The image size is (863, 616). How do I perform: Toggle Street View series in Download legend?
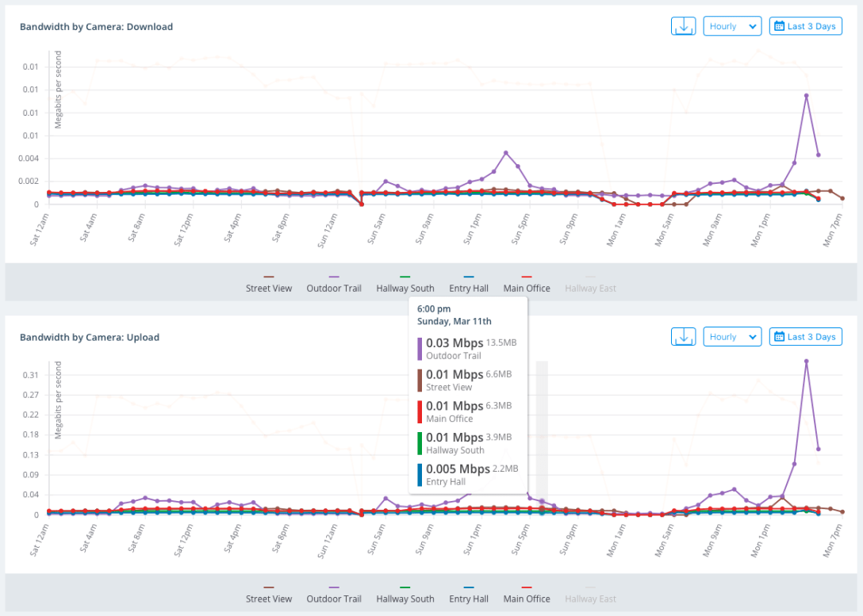click(x=269, y=288)
